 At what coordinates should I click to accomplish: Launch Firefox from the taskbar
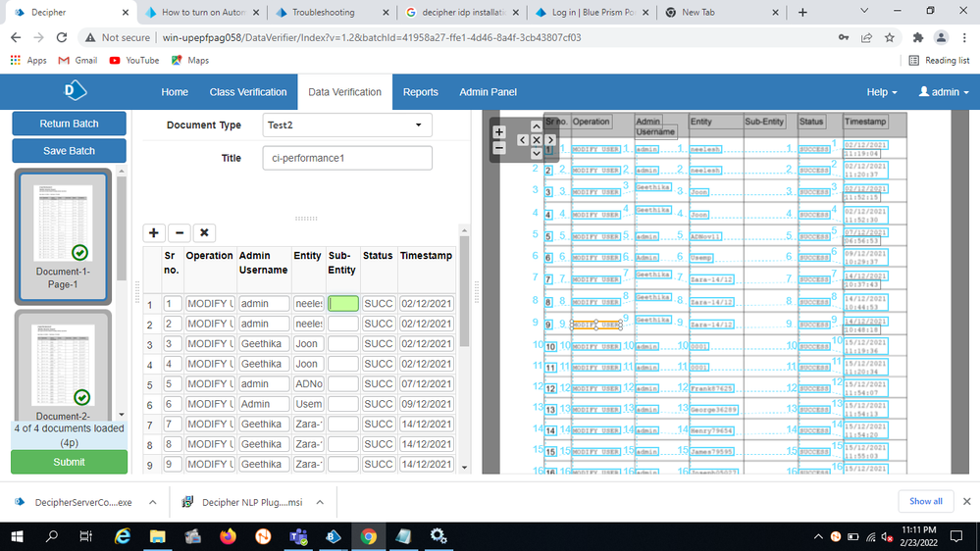pos(229,536)
